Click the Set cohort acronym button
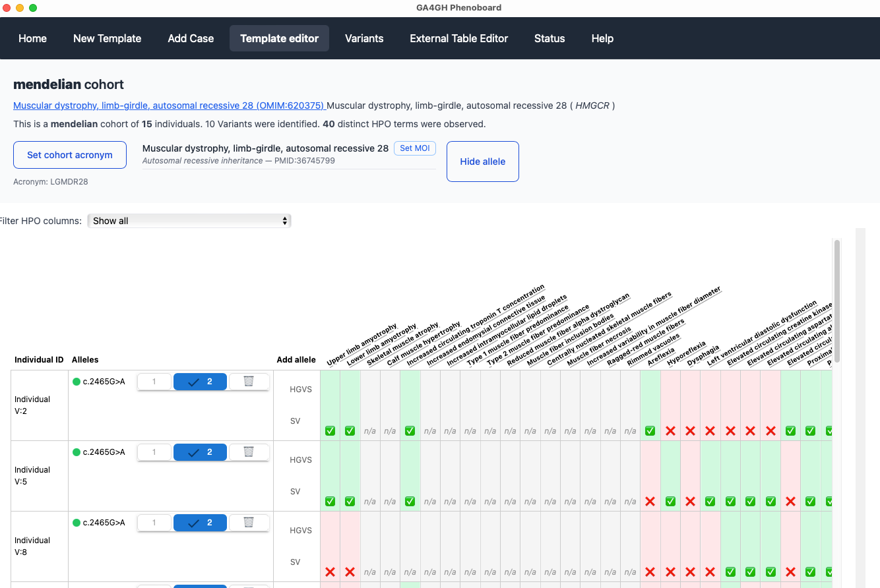 pos(70,155)
